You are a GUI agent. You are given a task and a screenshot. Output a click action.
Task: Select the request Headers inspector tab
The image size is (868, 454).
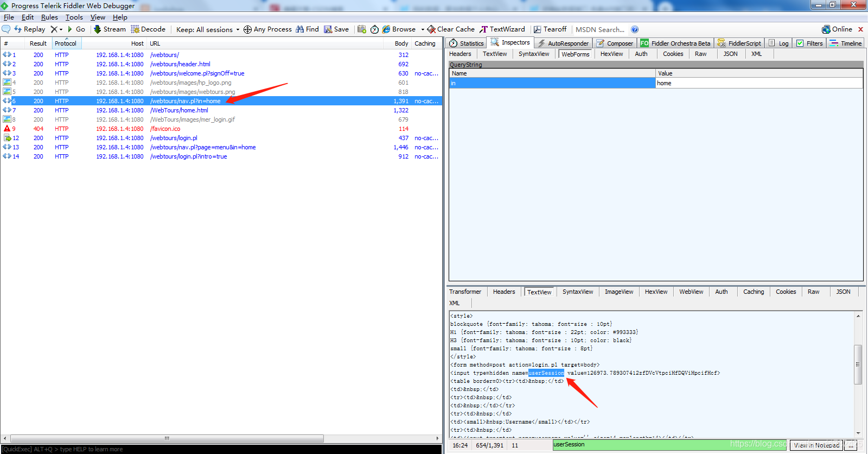pyautogui.click(x=460, y=54)
